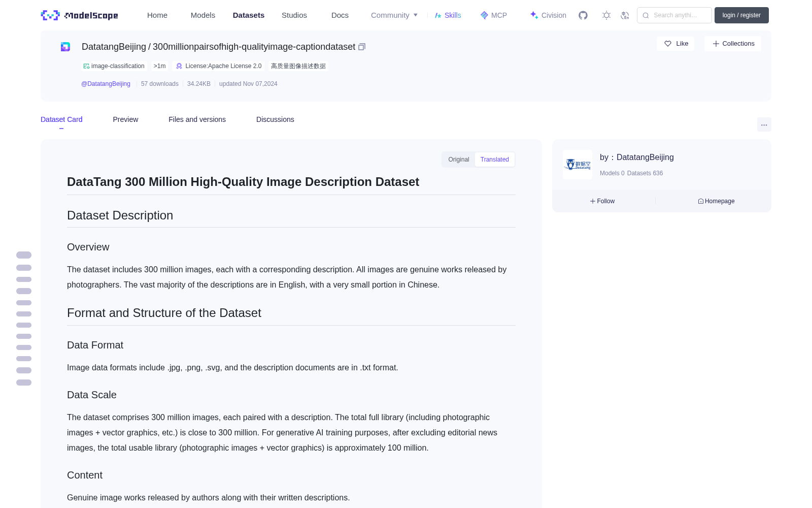Open the Skills navigation link
The height and width of the screenshot is (508, 812).
[448, 15]
